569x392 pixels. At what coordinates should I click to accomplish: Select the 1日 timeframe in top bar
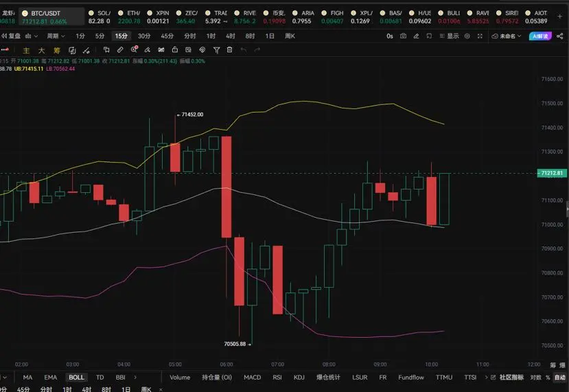(270, 36)
